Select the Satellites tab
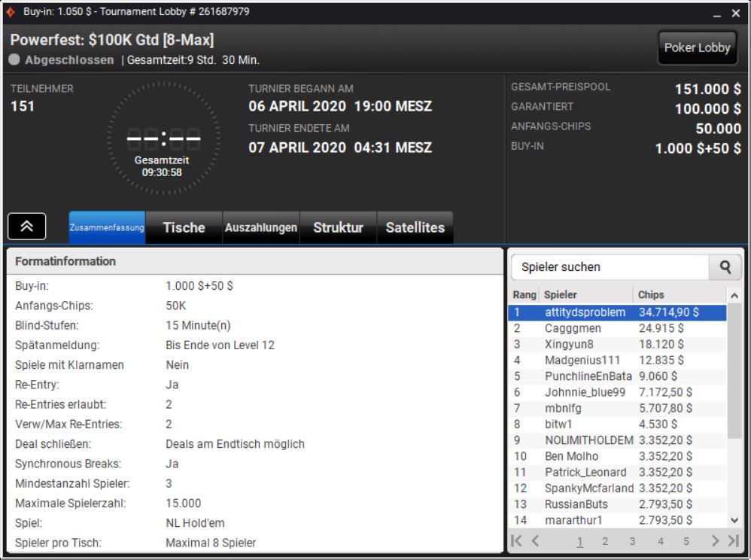This screenshot has width=751, height=560. pyautogui.click(x=415, y=227)
